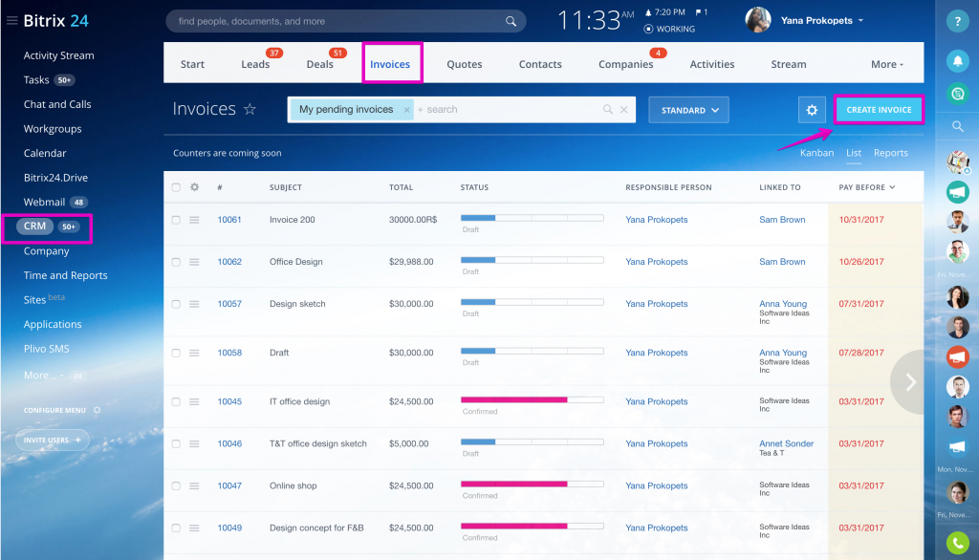Open the help question mark icon
Image resolution: width=979 pixels, height=560 pixels.
point(957,21)
